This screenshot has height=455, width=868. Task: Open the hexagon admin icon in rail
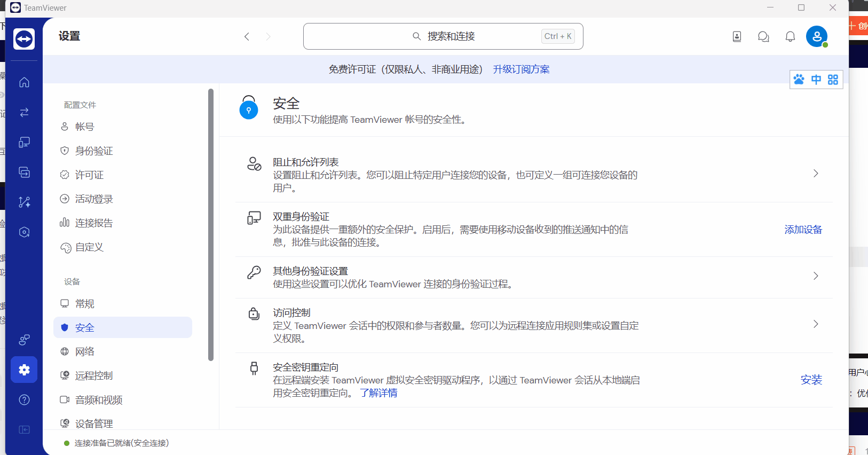pyautogui.click(x=24, y=232)
